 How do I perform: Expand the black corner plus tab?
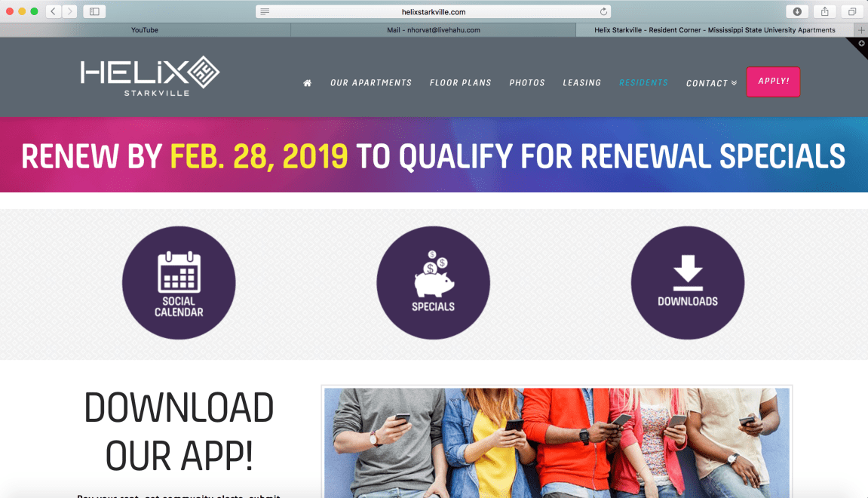[x=861, y=44]
